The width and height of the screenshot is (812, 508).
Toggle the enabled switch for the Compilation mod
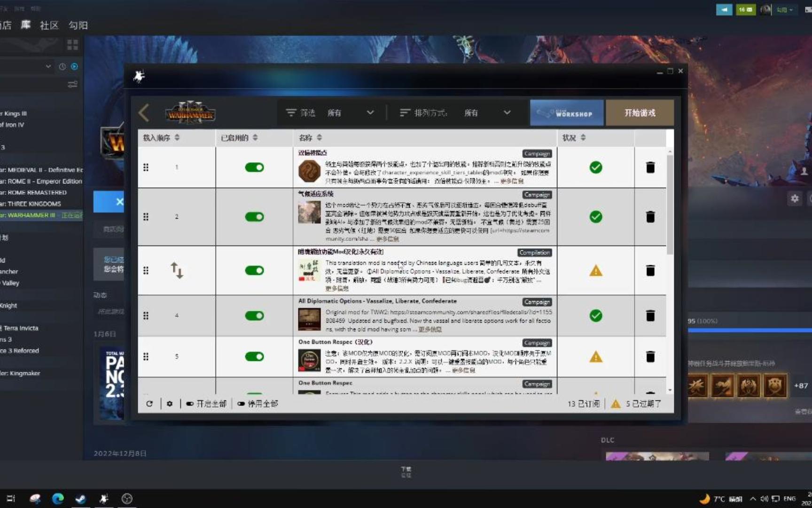[254, 270]
